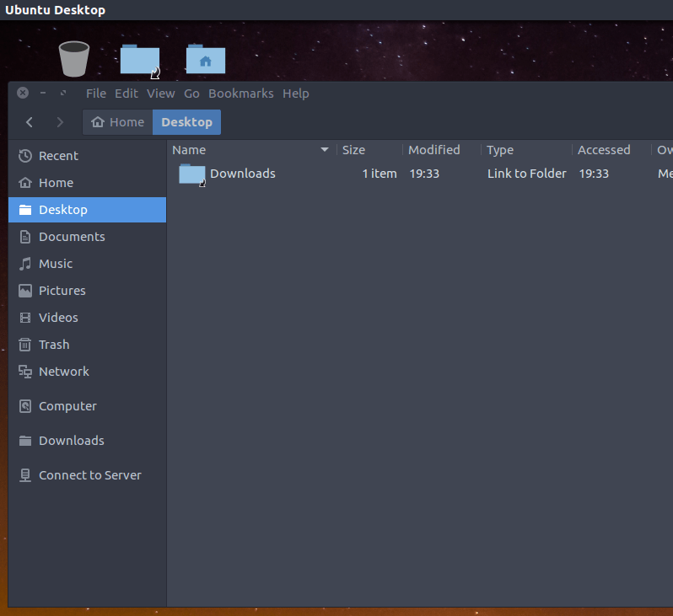Click the 'Link to Folder' type cell
The width and height of the screenshot is (673, 616).
pyautogui.click(x=526, y=174)
